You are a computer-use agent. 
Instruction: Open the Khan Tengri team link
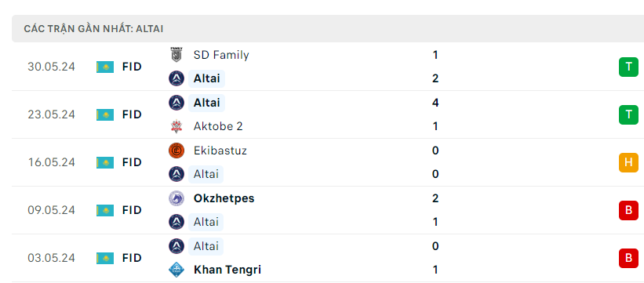tap(227, 270)
